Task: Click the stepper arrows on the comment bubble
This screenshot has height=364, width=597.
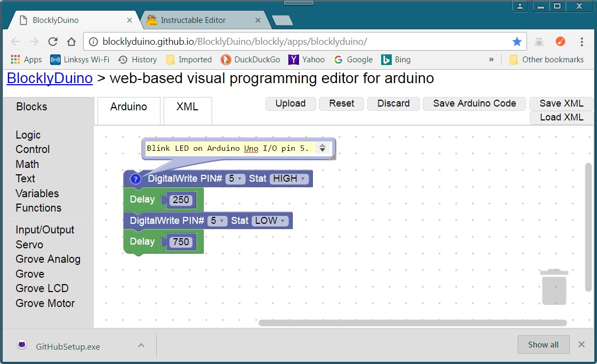Action: pyautogui.click(x=322, y=148)
